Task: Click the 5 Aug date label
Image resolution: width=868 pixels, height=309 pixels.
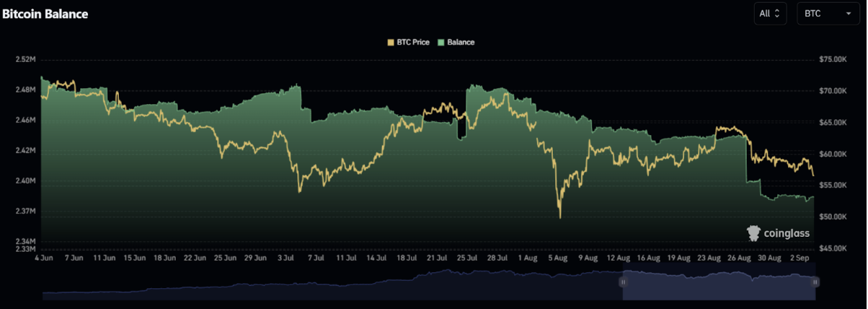Action: pos(558,257)
